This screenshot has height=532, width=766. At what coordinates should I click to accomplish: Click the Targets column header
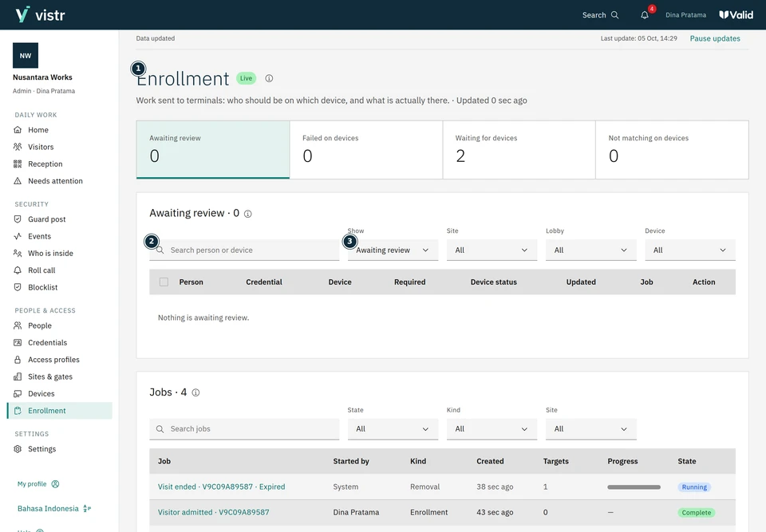[556, 461]
